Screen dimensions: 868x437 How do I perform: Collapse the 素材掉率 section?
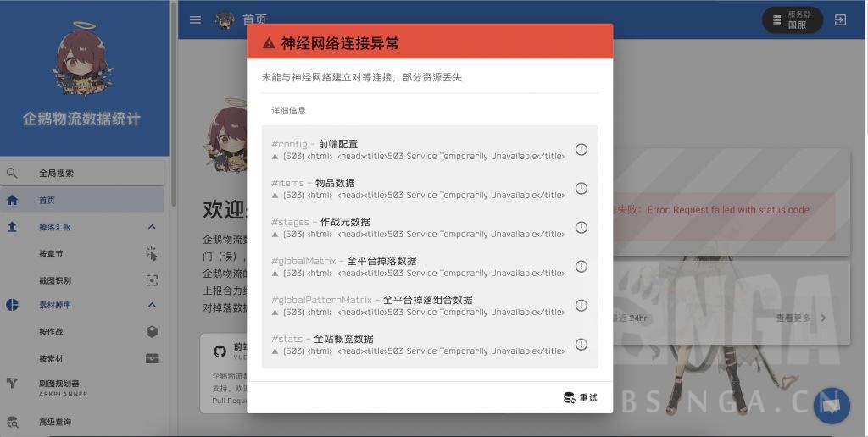tap(152, 305)
